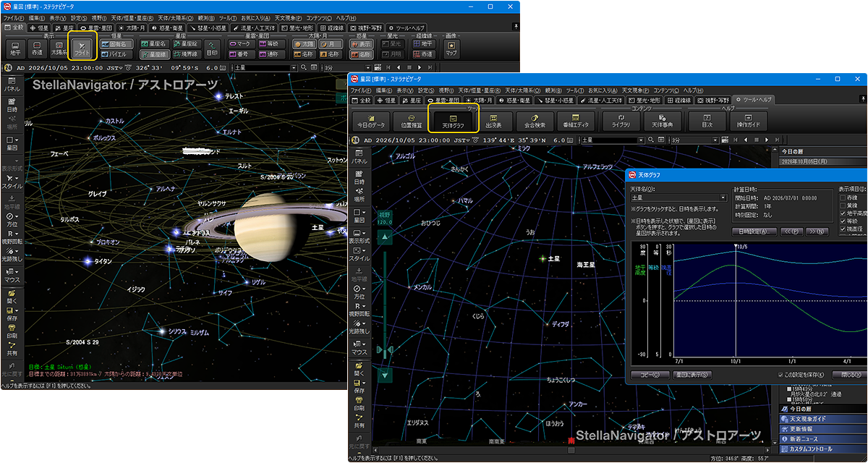The height and width of the screenshot is (463, 868).
Task: Switch to 全般 tab in front window
Action: coord(361,100)
